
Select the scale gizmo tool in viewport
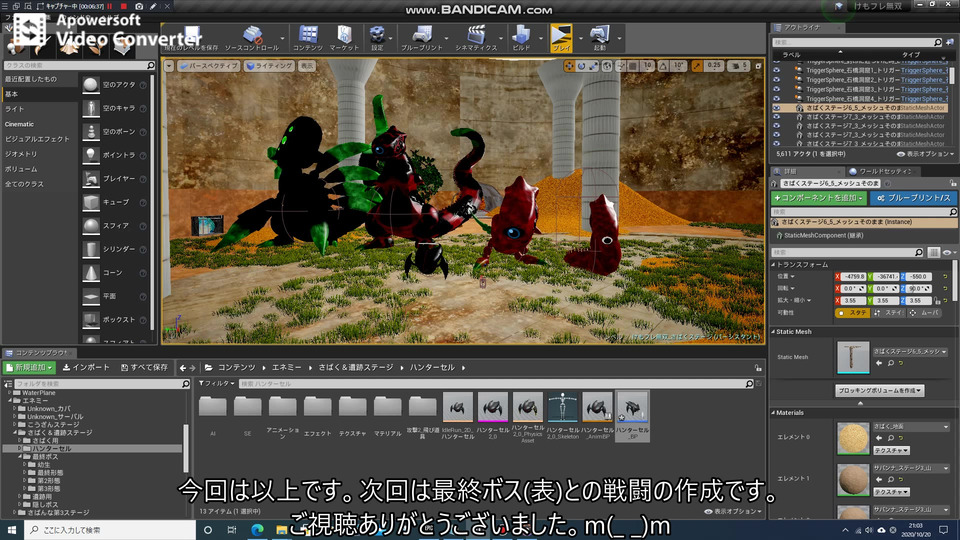pos(593,66)
